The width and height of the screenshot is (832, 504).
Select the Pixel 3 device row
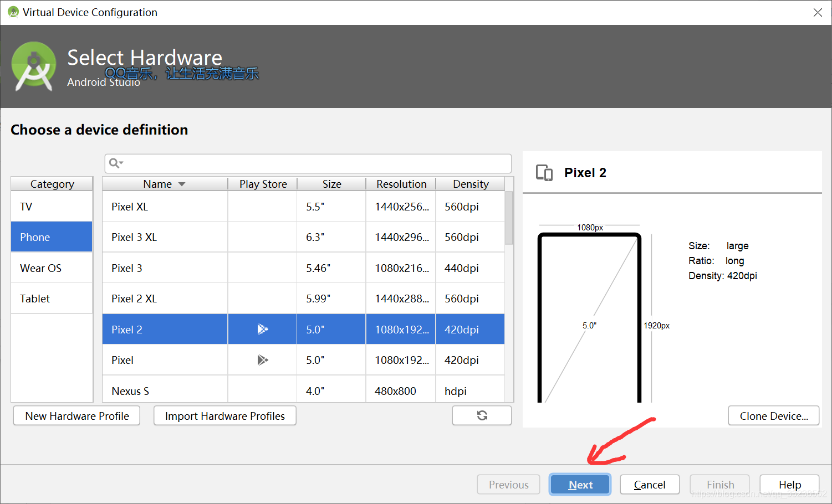[x=303, y=268]
